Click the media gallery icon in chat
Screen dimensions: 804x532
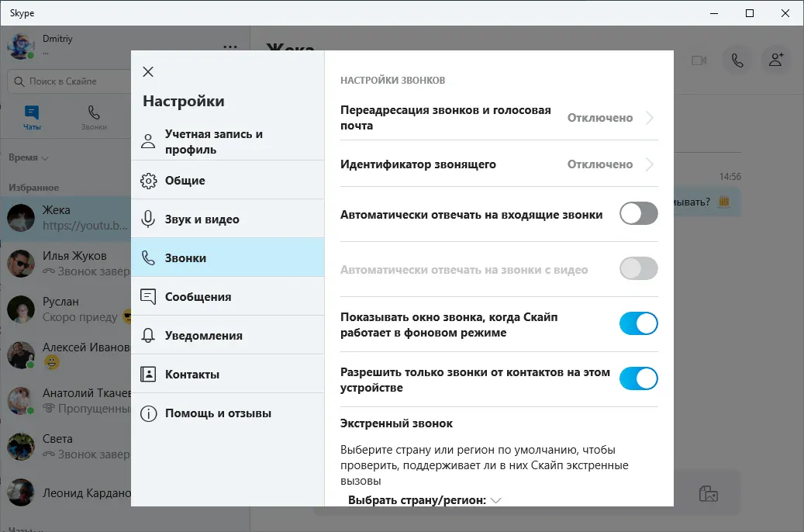pyautogui.click(x=708, y=493)
